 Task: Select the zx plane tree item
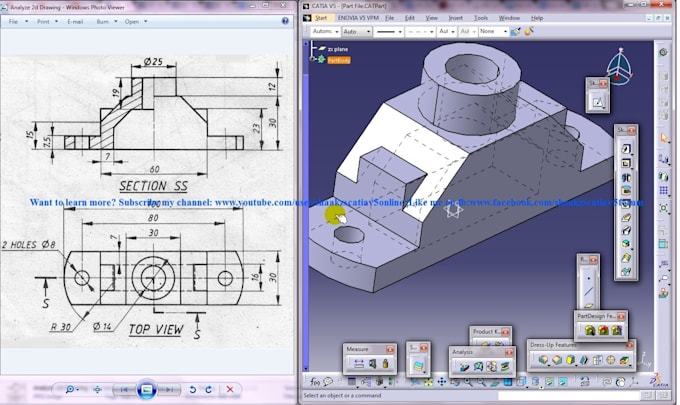[x=337, y=48]
